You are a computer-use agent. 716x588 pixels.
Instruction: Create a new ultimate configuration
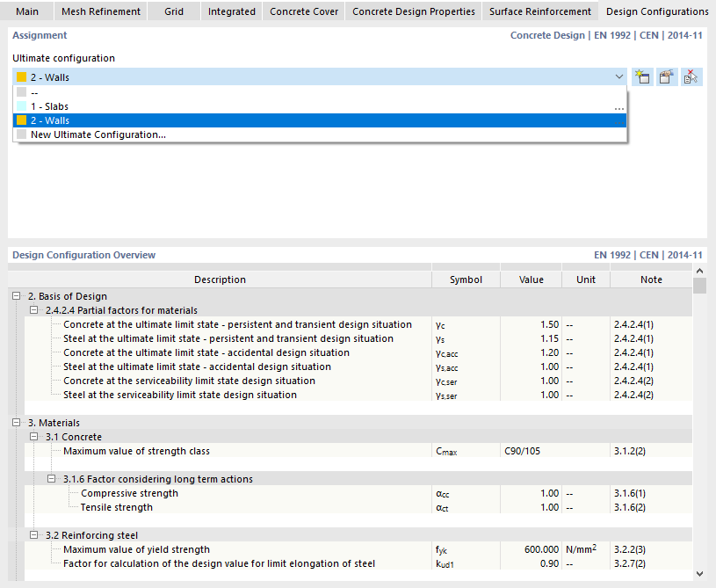(x=642, y=76)
